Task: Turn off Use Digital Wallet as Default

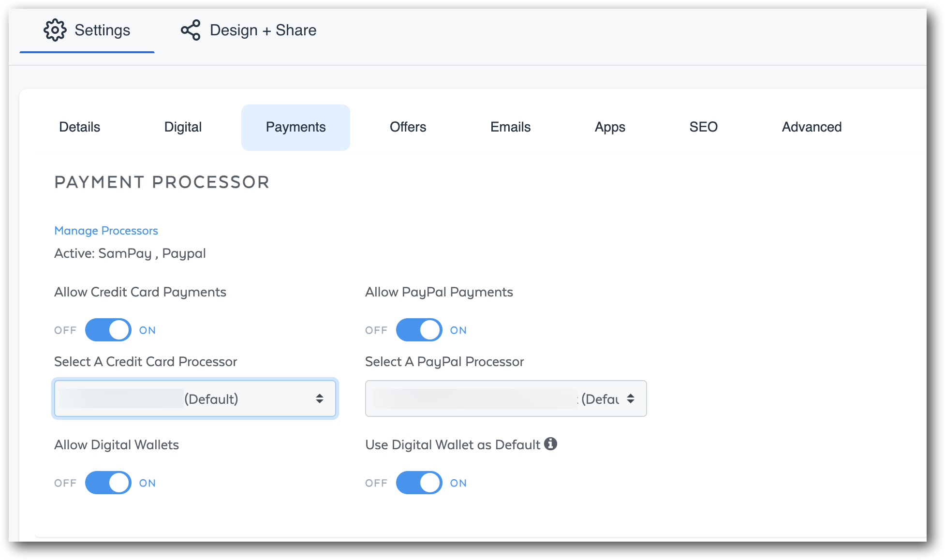Action: (x=419, y=483)
